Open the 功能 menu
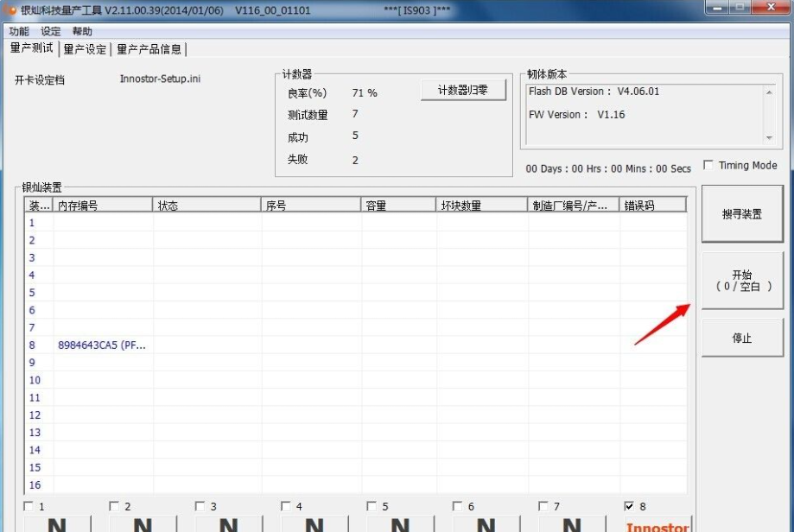The width and height of the screenshot is (794, 532). [19, 31]
